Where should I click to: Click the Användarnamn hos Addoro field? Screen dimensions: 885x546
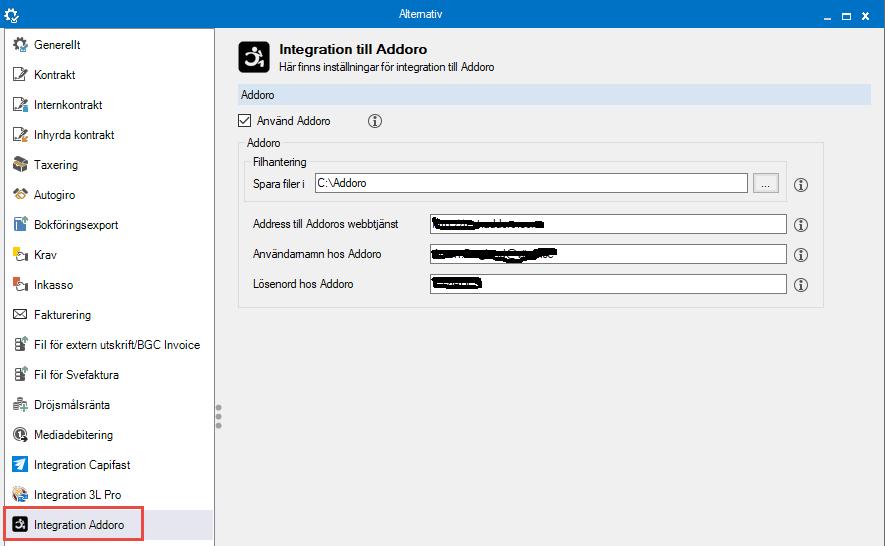point(608,254)
